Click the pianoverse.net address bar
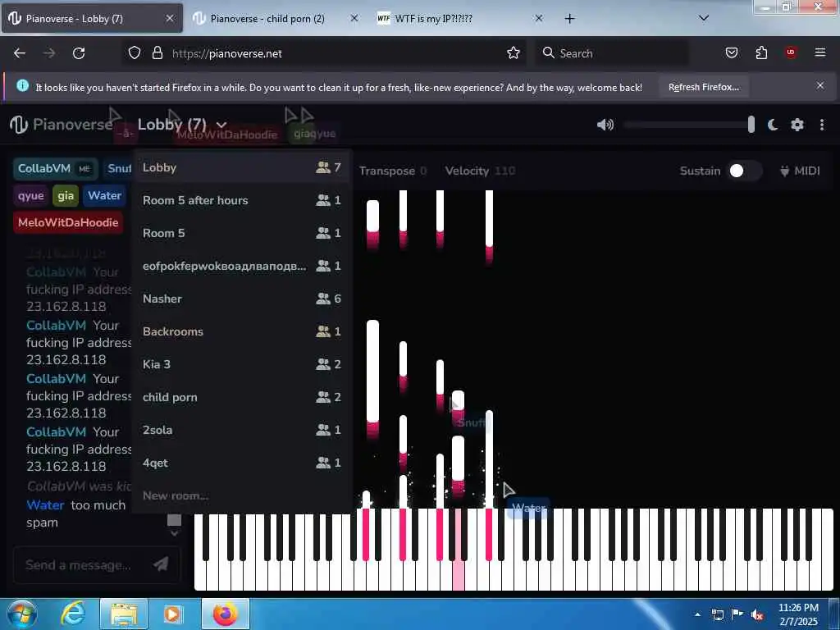840x630 pixels. tap(324, 53)
